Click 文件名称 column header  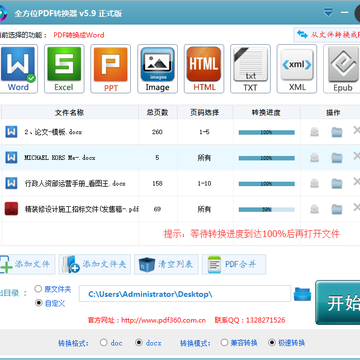70,113
